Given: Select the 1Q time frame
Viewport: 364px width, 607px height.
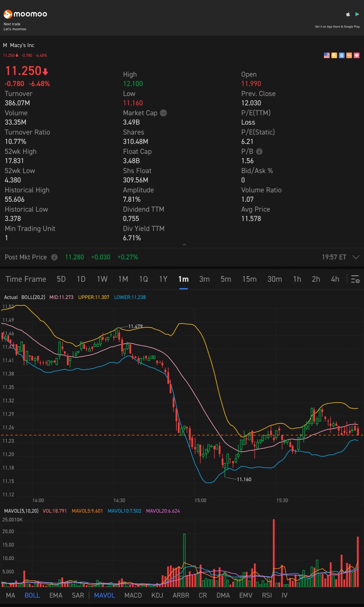Looking at the screenshot, I should (144, 279).
